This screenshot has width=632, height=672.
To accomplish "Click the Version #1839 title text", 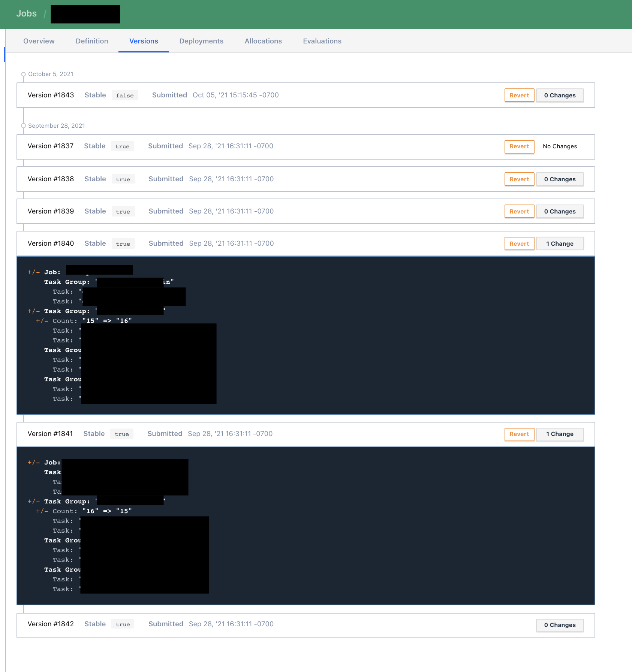I will pos(51,211).
